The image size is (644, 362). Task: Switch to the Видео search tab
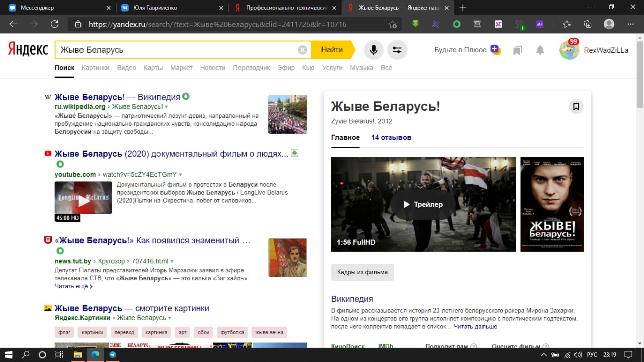[127, 68]
